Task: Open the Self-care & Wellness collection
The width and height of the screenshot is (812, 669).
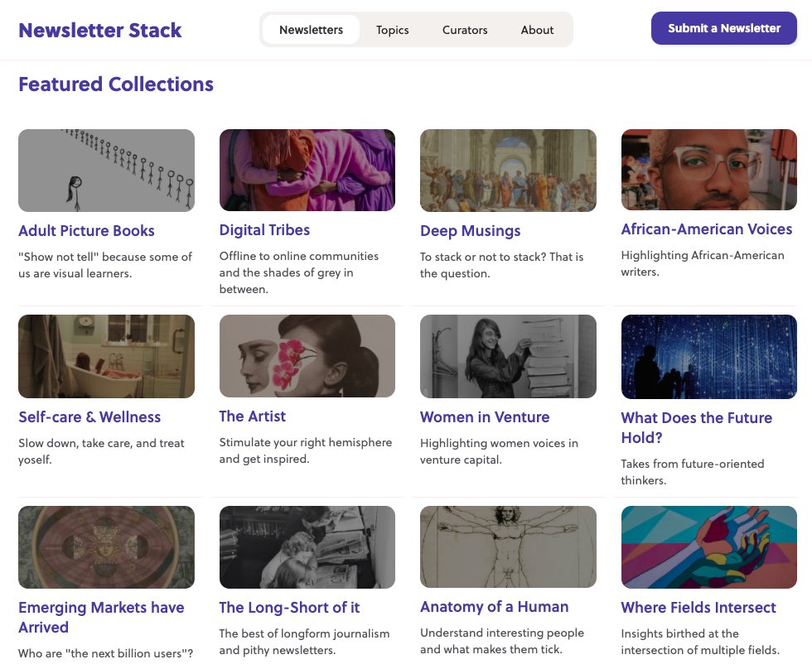Action: 89,417
